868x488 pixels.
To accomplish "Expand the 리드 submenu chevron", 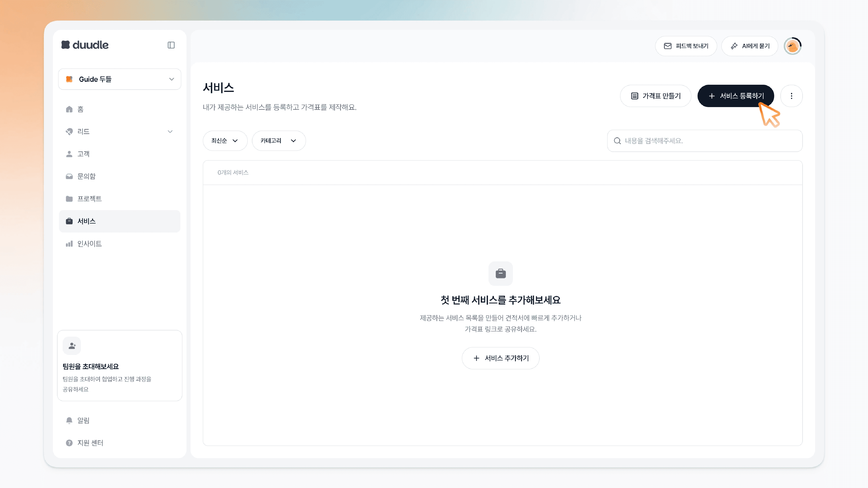I will [170, 131].
